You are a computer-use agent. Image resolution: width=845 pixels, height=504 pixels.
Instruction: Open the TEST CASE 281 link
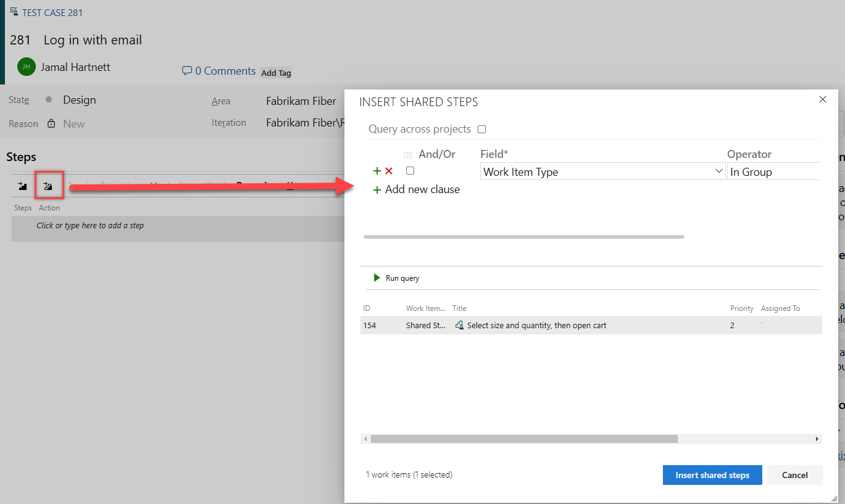click(52, 12)
